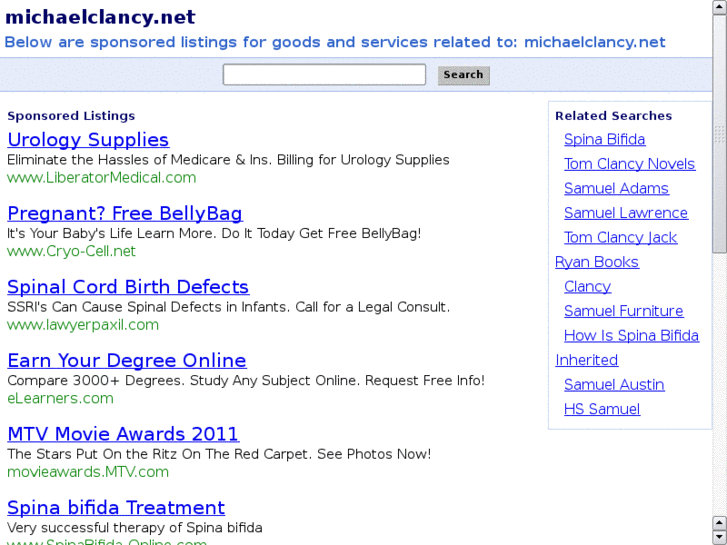Image resolution: width=727 pixels, height=545 pixels.
Task: Click the MTV Movie Awards 2011 link
Action: 123,434
